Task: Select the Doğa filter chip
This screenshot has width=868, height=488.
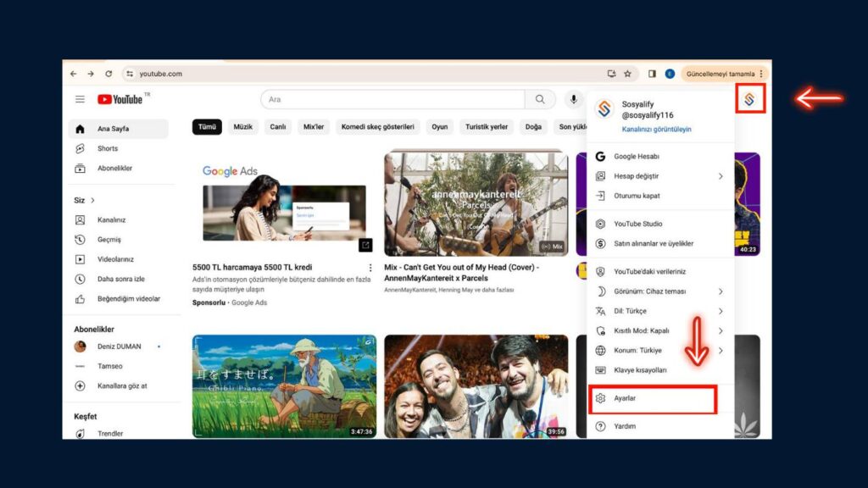Action: point(533,127)
